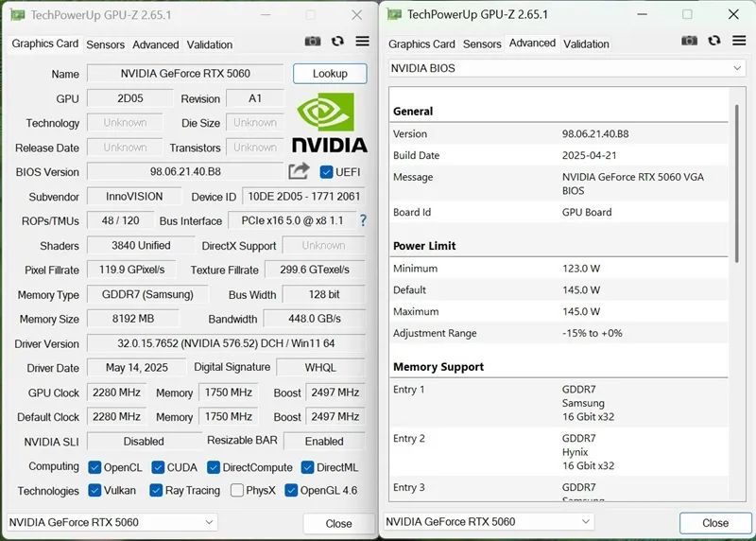
Task: Toggle the Ray Tracing checkbox
Action: tap(156, 490)
